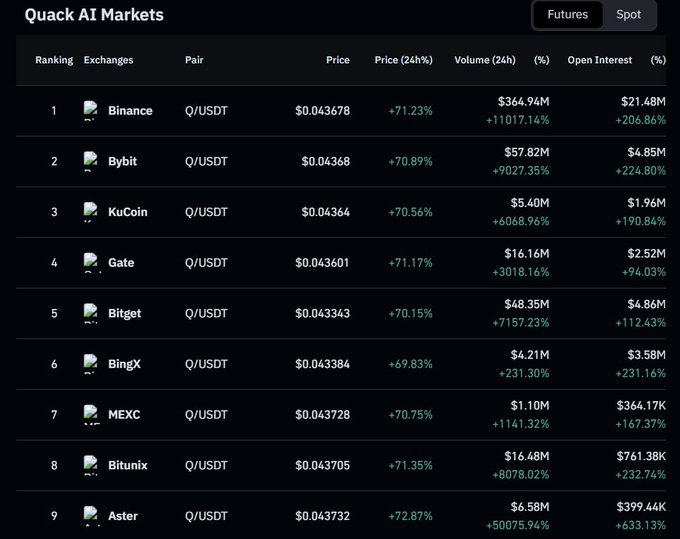Click the Bybit price $0.04368
Viewport: 680px width, 539px height.
point(326,161)
